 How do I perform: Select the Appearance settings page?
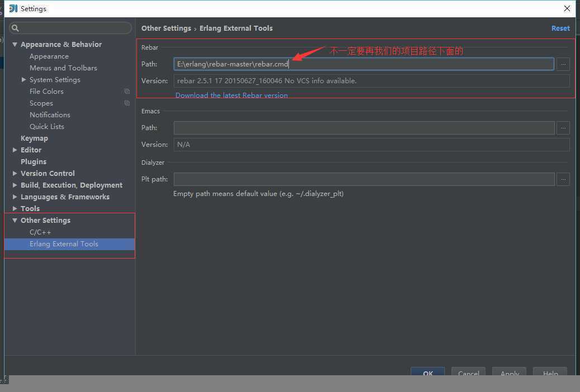click(49, 56)
